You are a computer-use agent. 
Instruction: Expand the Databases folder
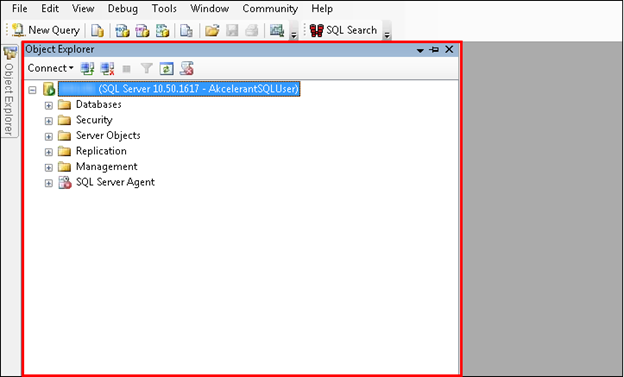tap(49, 105)
